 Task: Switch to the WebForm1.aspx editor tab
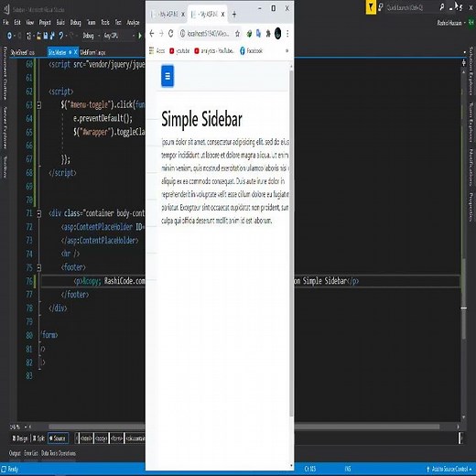click(x=92, y=52)
